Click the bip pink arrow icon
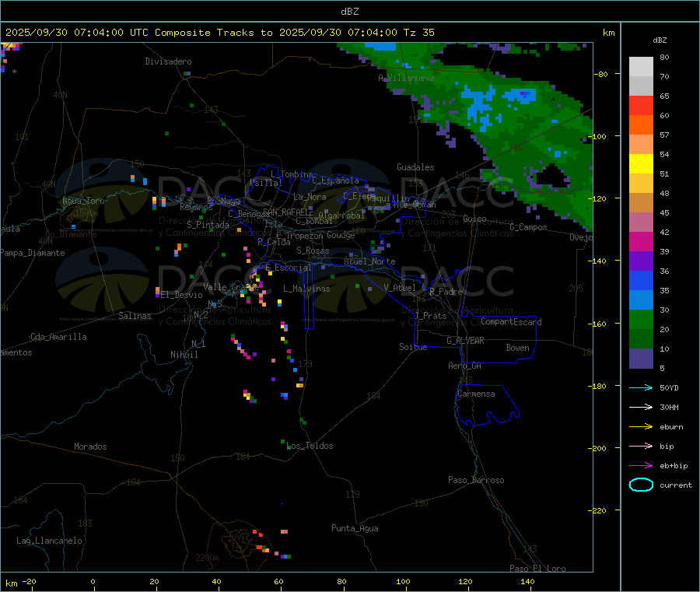This screenshot has width=700, height=592. tap(641, 446)
